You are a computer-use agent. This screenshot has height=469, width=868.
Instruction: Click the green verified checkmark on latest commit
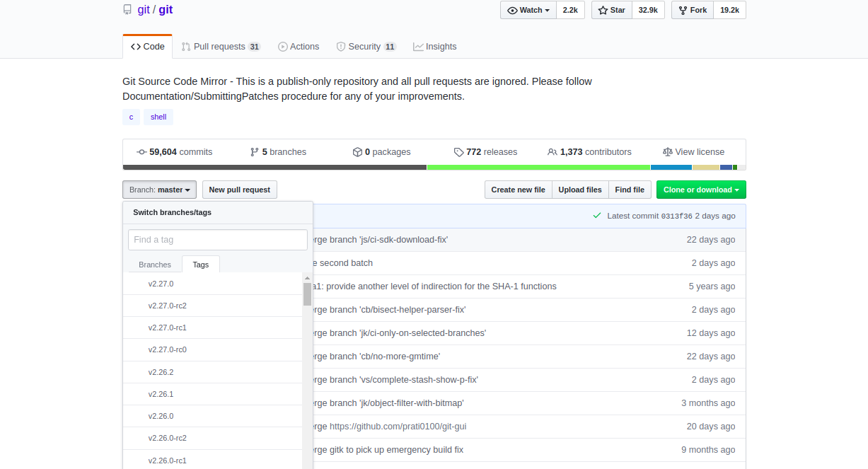pos(598,215)
